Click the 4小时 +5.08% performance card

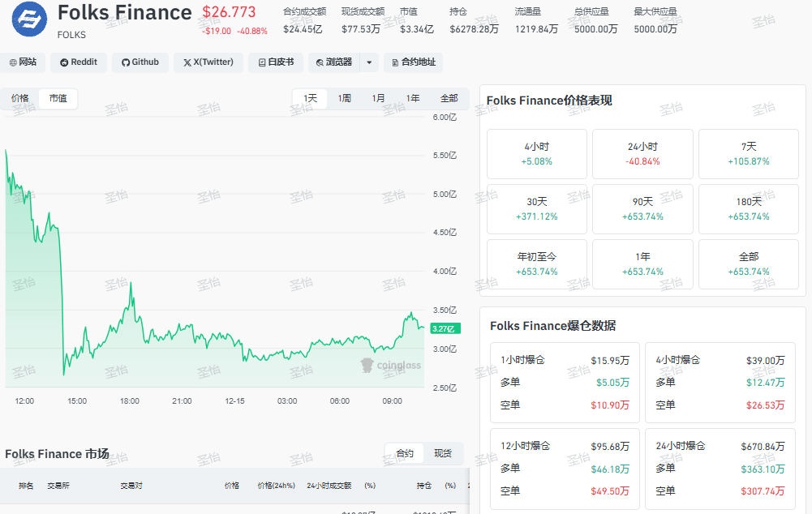[536, 154]
